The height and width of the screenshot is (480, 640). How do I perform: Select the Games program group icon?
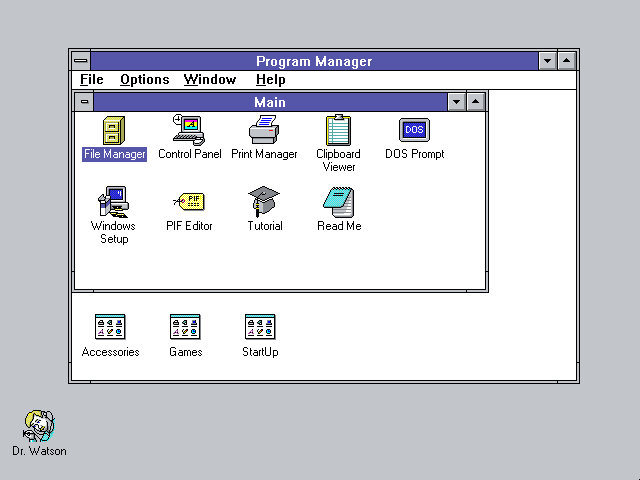coord(185,327)
